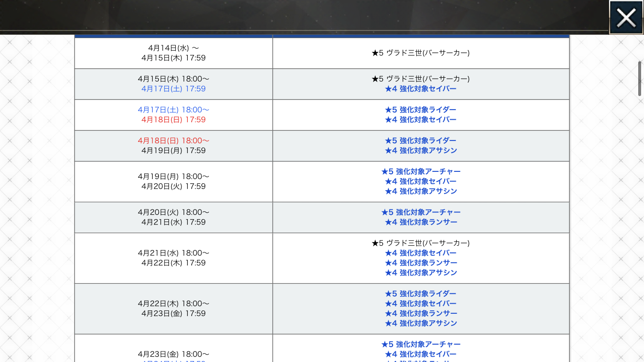Open ★5 強化対象アーチャー in the 4月20日 18:00 row

click(420, 212)
